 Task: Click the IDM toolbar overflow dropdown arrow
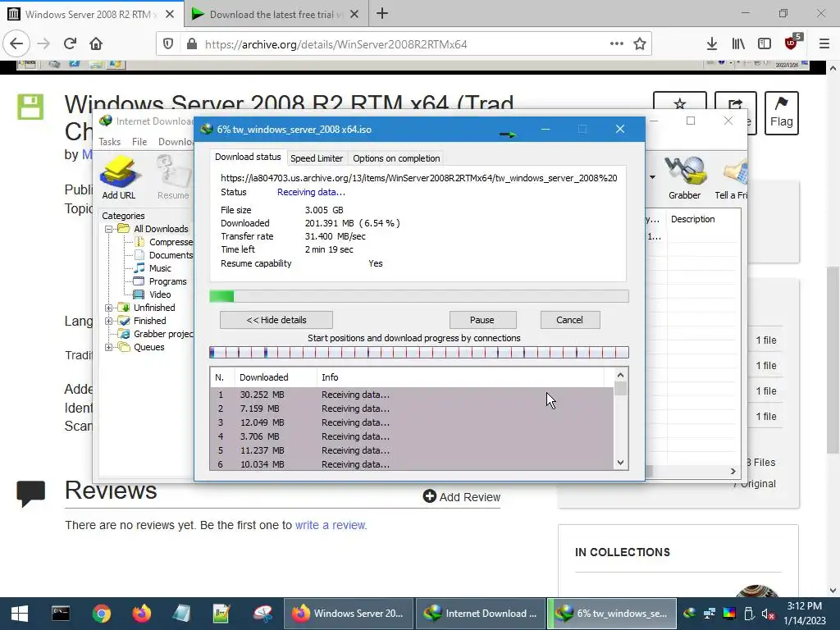tap(652, 177)
